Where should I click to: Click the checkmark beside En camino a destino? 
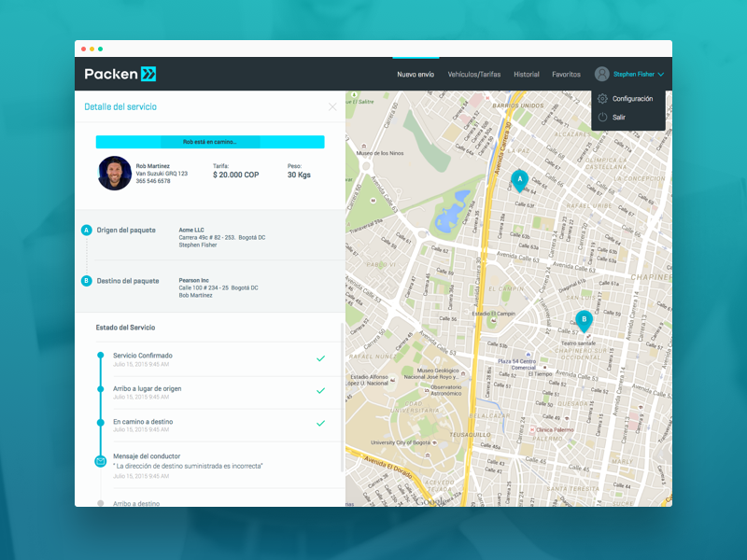320,424
